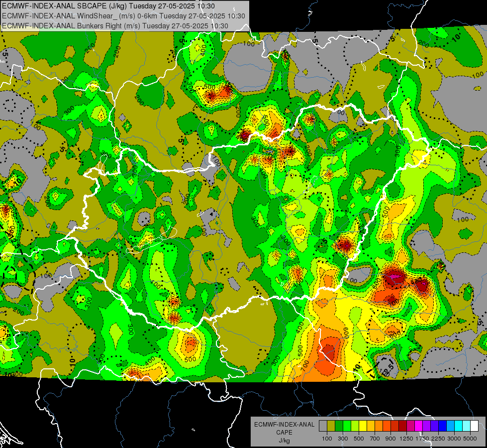
Task: Click the legend title ECMWF-INDEX-ANAL
Action: coord(284,425)
